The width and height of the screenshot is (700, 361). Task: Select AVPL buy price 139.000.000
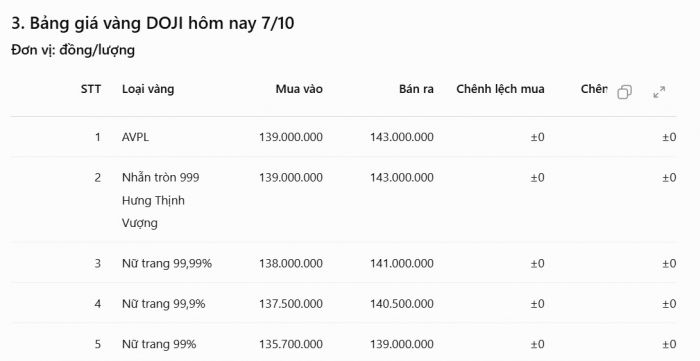pyautogui.click(x=291, y=137)
